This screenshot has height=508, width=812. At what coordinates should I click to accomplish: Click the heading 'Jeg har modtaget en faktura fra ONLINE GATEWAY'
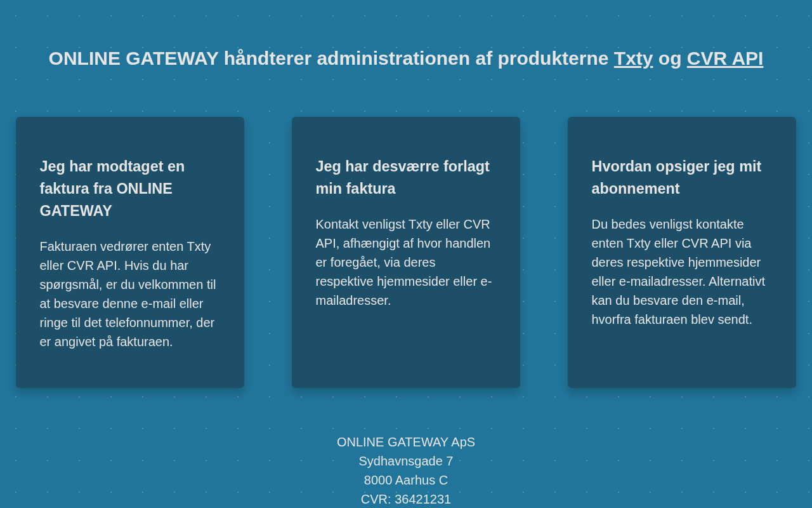129,189
